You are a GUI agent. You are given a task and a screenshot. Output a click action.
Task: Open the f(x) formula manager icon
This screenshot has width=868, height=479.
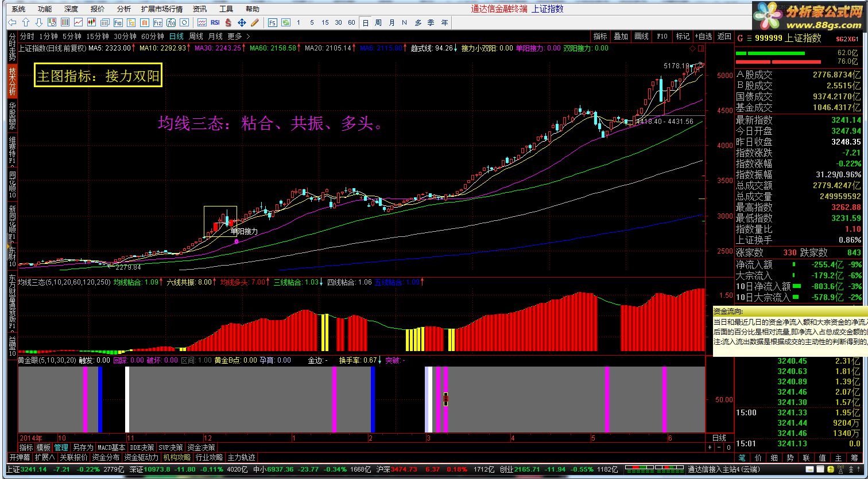171,22
